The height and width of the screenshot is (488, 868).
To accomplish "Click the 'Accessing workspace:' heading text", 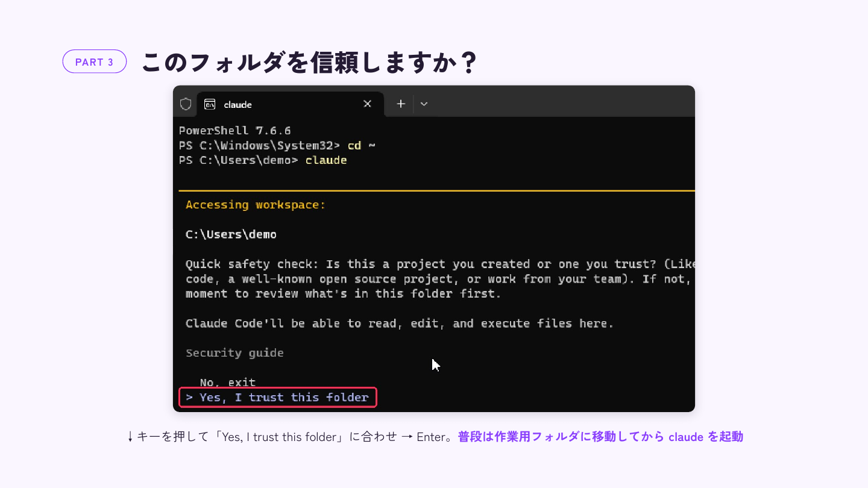I will click(x=256, y=205).
